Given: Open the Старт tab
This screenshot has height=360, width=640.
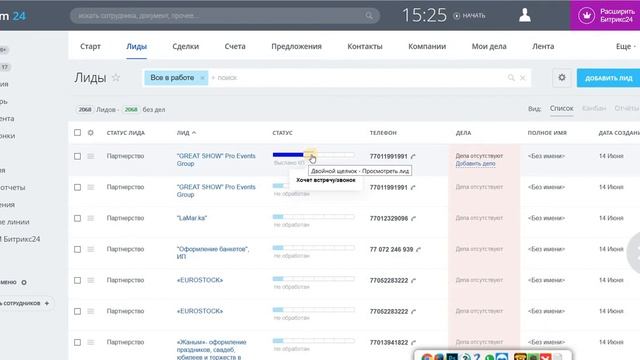Looking at the screenshot, I should pos(90,47).
